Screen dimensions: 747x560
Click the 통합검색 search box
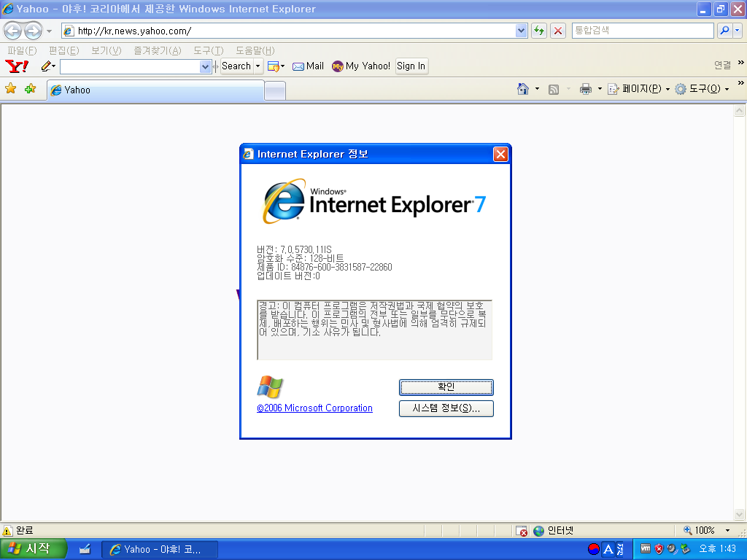[643, 31]
